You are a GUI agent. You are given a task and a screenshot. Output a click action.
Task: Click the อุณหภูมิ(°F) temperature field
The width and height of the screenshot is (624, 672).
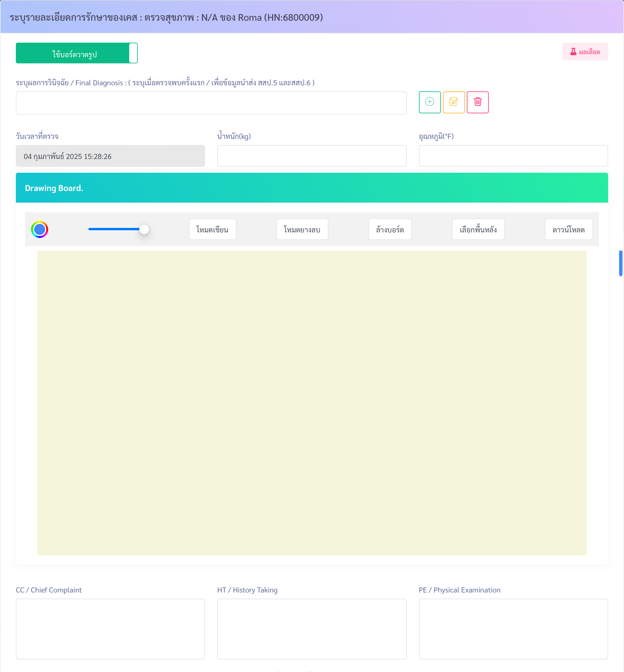[x=513, y=156]
